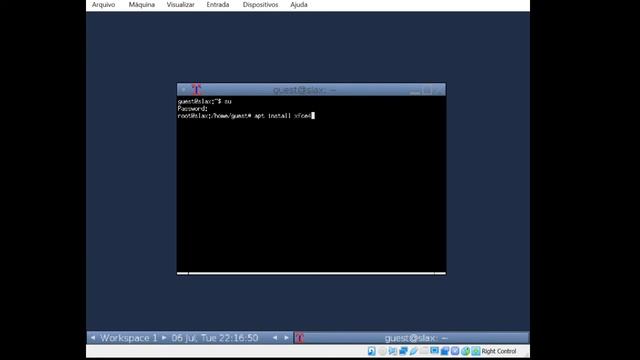
Task: Click the hard disk activity status icon
Action: [x=371, y=351]
